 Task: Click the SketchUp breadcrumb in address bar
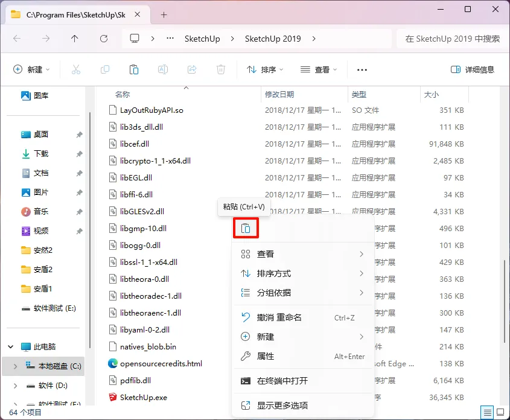[202, 39]
